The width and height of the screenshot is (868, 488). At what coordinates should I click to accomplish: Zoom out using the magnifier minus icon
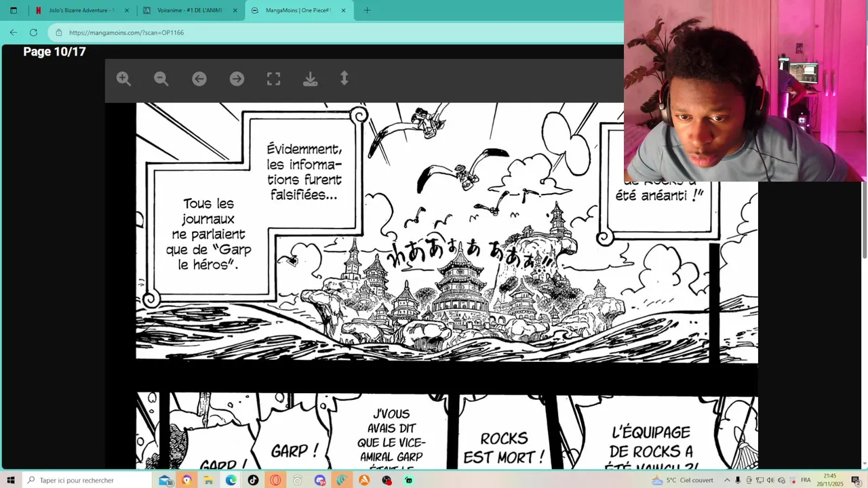tap(161, 79)
